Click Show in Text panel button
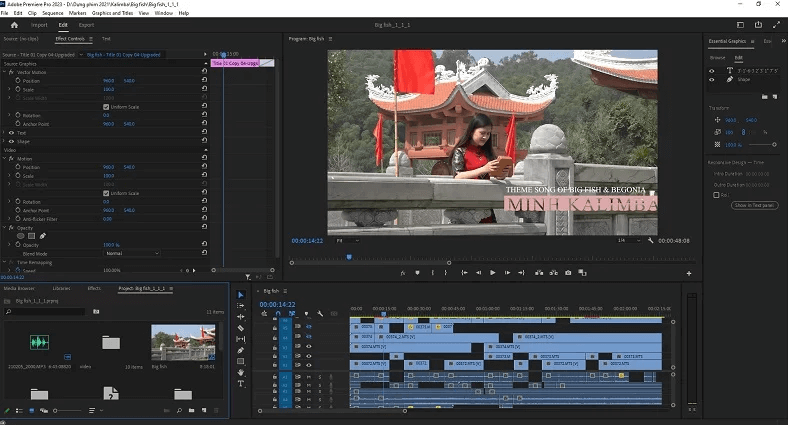 (754, 205)
